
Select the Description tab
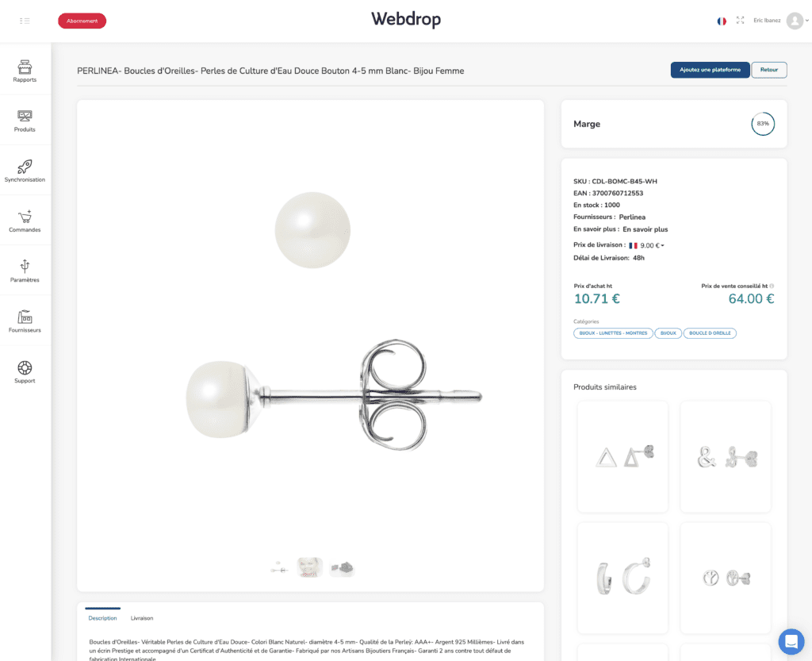click(x=102, y=618)
